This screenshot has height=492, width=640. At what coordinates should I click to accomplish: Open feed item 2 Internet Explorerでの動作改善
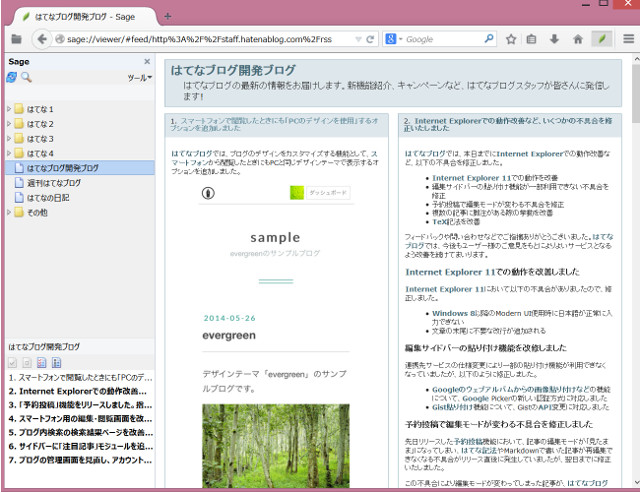(x=80, y=391)
